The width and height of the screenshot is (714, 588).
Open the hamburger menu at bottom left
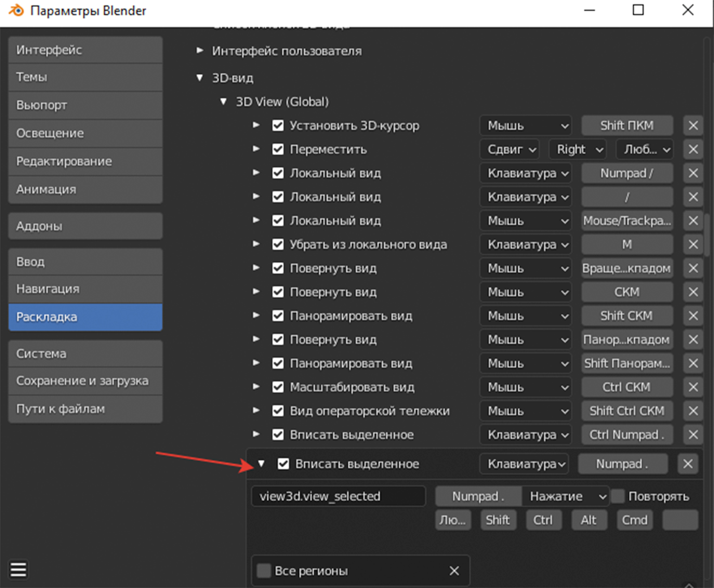[19, 569]
